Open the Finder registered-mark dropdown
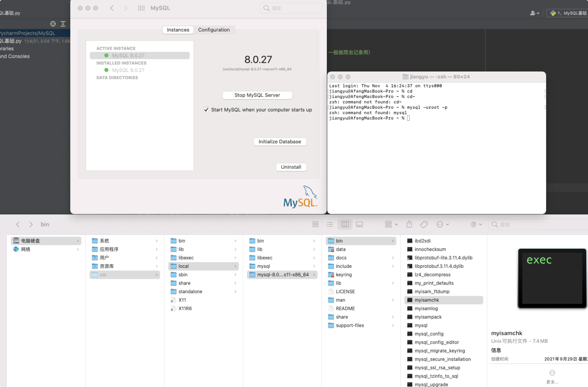Image resolution: width=588 pixels, height=387 pixels. (x=476, y=224)
